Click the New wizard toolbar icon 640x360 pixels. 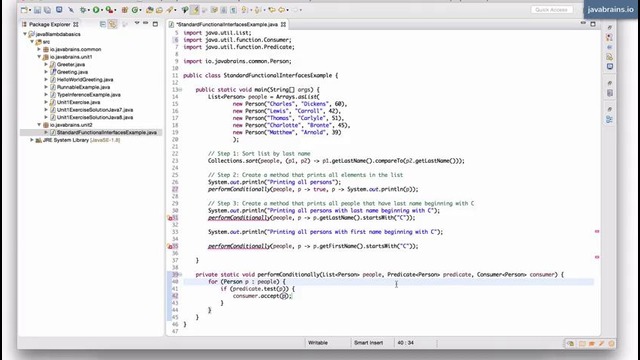tap(24, 10)
